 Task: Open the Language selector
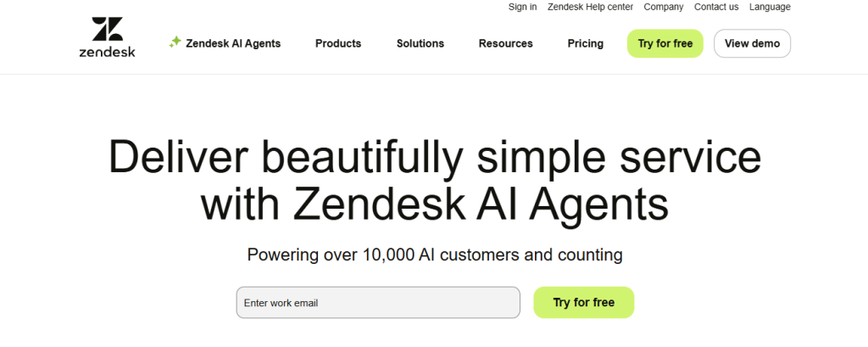tap(770, 7)
